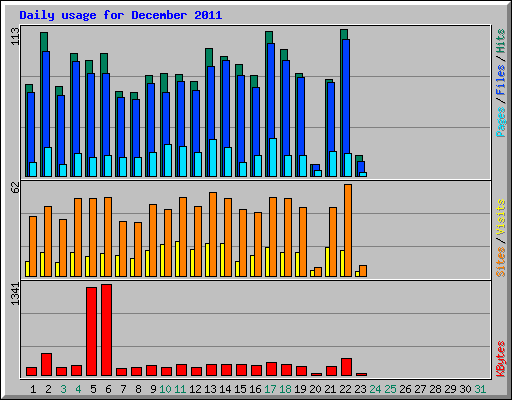512x400 pixels.
Task: Select the orange Sites legend label
Action: 501,262
